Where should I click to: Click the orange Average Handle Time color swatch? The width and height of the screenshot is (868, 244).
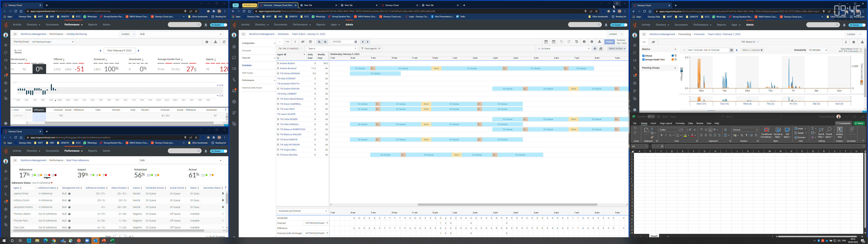[x=673, y=60]
